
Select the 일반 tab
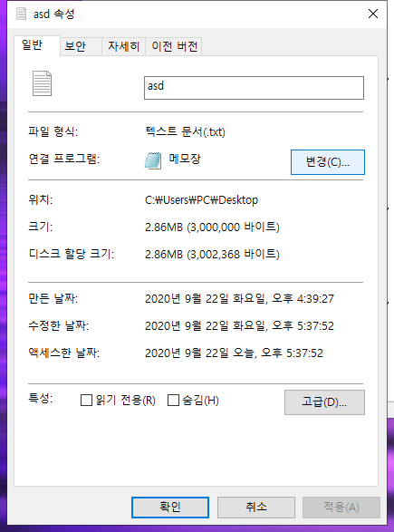(x=33, y=44)
